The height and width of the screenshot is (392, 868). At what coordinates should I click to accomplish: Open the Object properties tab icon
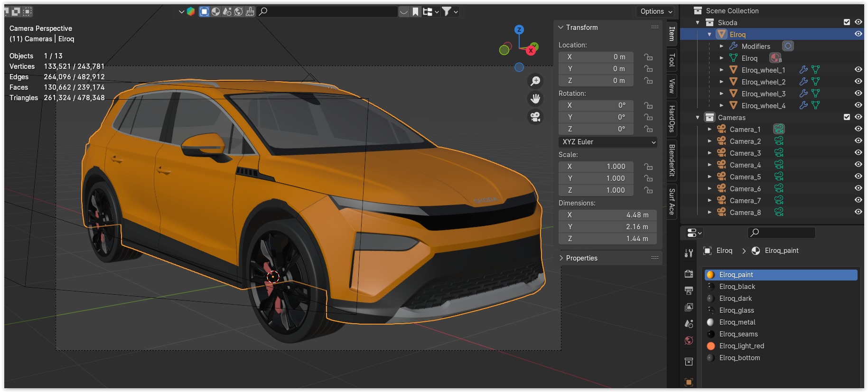click(689, 382)
